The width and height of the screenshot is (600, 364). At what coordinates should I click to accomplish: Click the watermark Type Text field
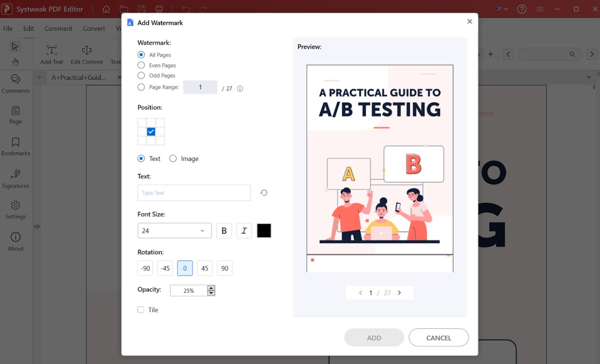(194, 193)
